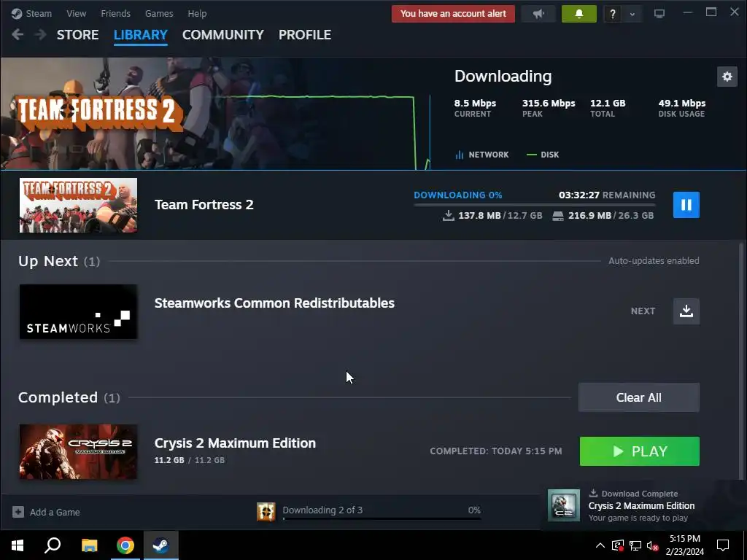Open Windows taskbar search
747x560 pixels.
[x=53, y=545]
